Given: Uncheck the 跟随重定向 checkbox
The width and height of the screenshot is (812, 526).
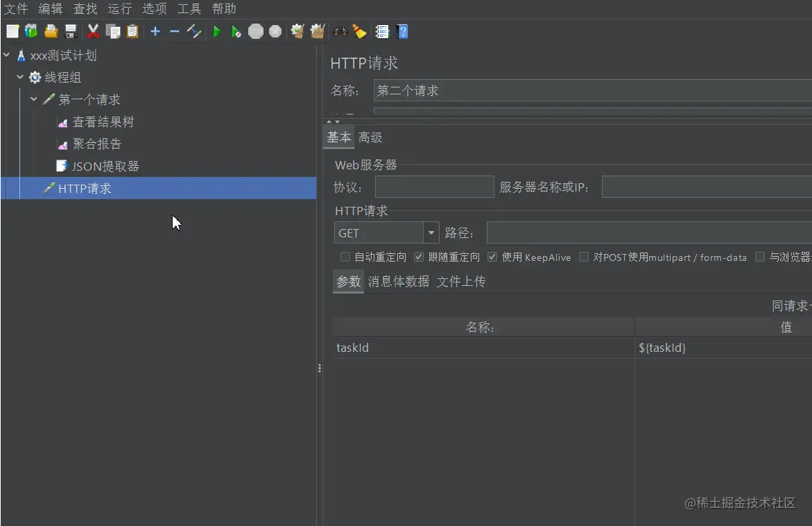Looking at the screenshot, I should (419, 257).
